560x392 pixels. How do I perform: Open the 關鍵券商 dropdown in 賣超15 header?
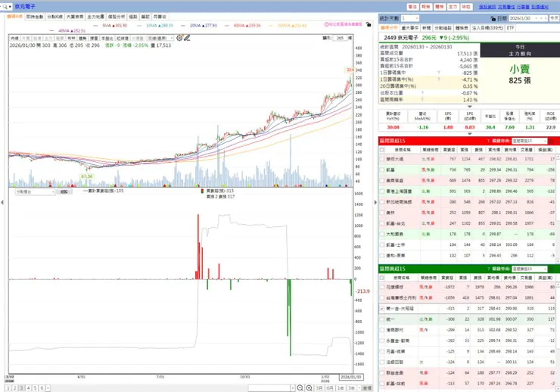click(529, 269)
